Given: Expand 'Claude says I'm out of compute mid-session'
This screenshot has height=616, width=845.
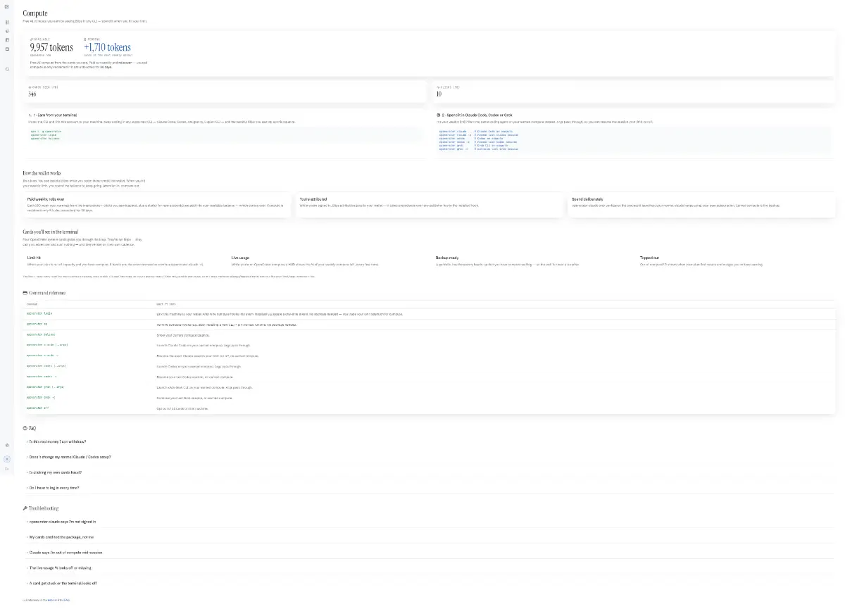Looking at the screenshot, I should (64, 553).
